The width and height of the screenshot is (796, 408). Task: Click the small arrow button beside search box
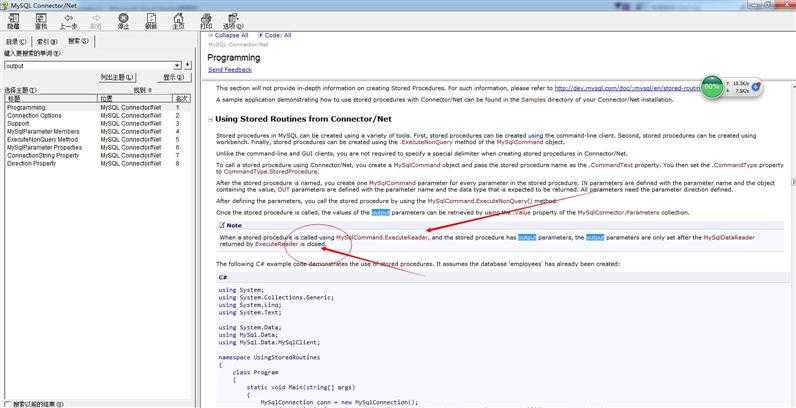click(188, 65)
